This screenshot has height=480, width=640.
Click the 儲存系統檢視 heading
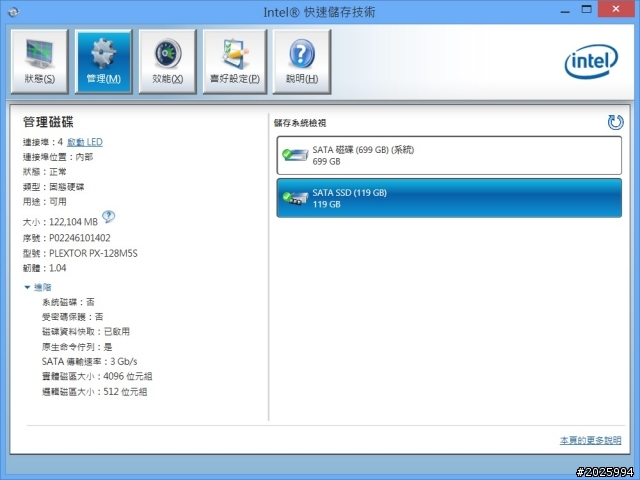(300, 123)
